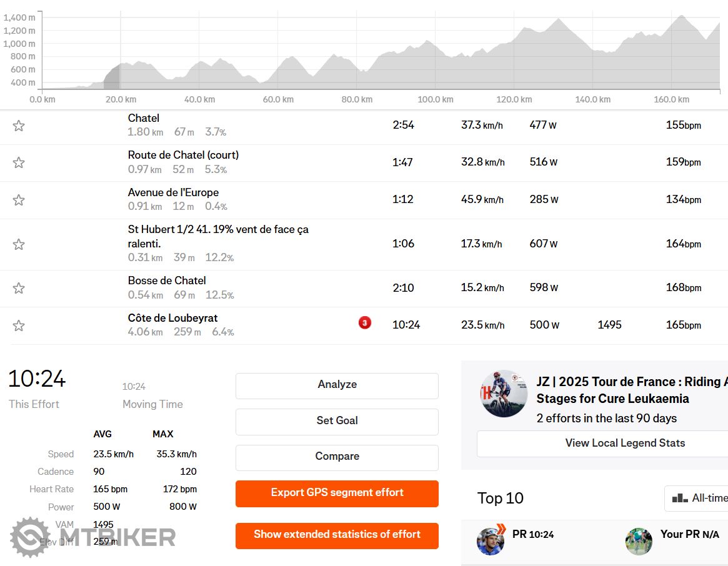Open the Local Legend rider avatar

click(504, 394)
